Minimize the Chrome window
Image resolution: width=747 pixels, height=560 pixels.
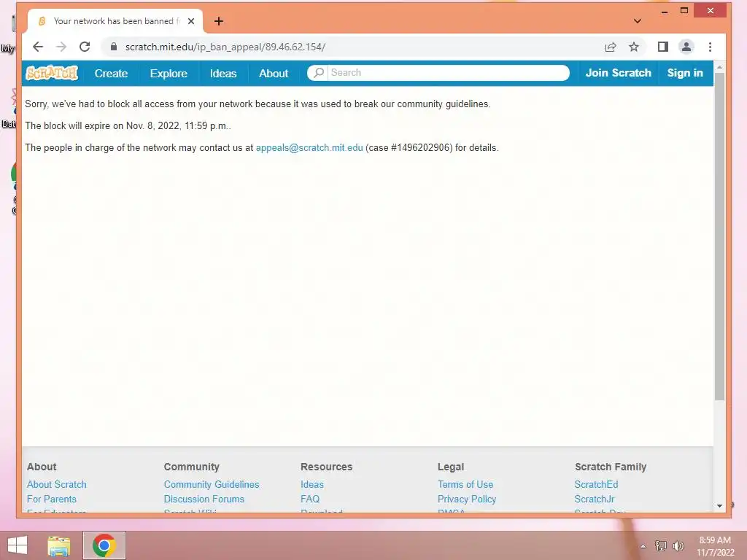pos(665,10)
